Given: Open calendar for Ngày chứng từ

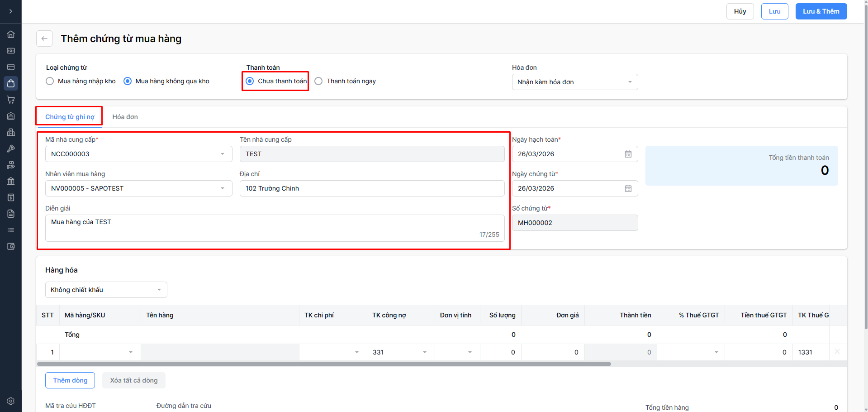Looking at the screenshot, I should [628, 188].
